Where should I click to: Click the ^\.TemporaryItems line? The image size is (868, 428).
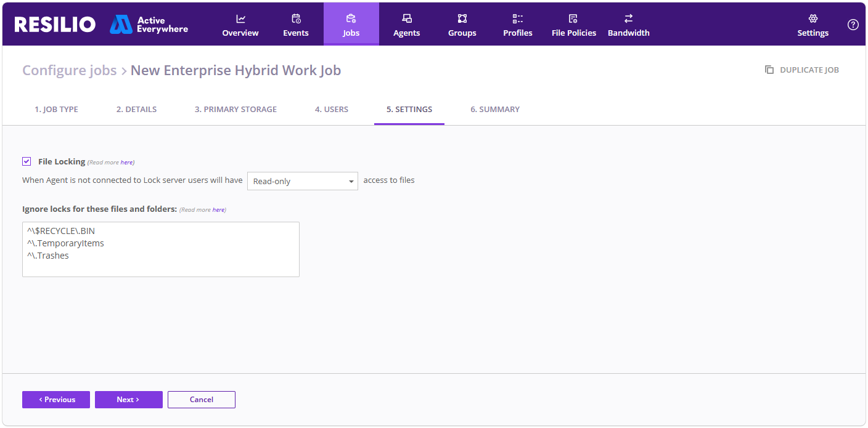coord(65,243)
